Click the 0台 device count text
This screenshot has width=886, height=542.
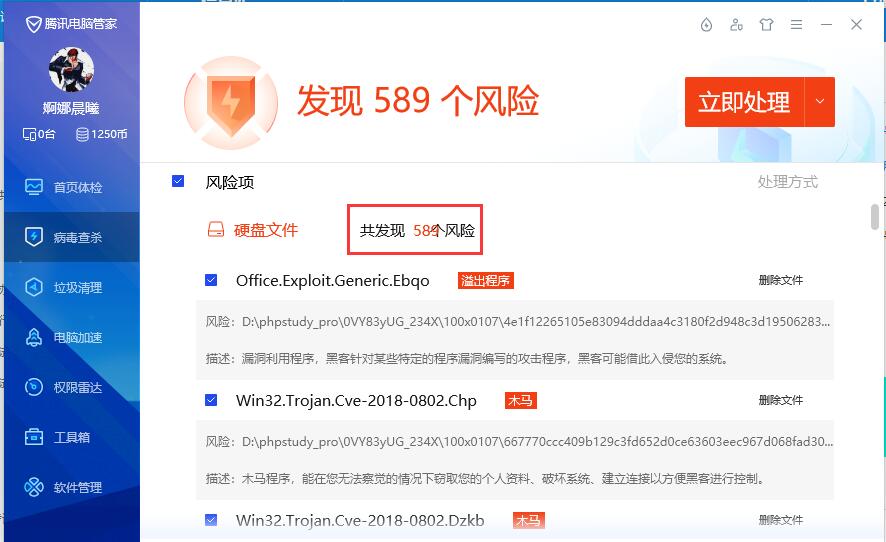click(47, 134)
